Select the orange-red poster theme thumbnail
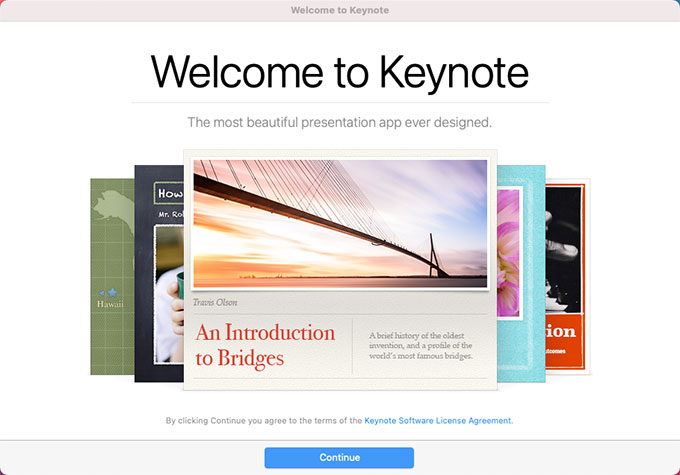680x475 pixels. [568, 277]
